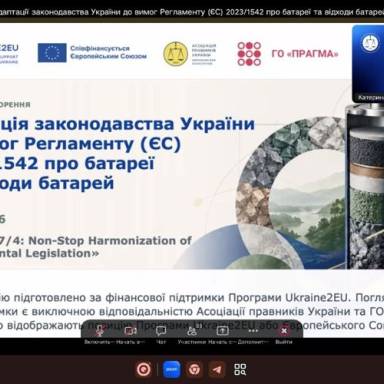Start video with the camera icon
Image resolution: width=384 pixels, height=384 pixels.
click(x=130, y=331)
